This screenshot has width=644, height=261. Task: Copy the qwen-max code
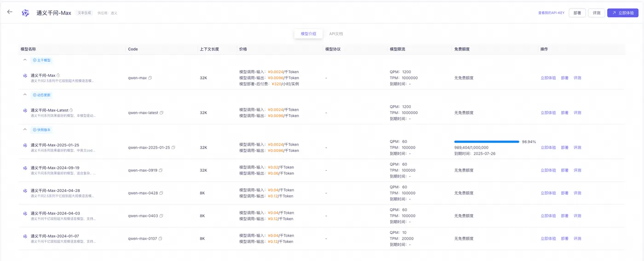point(150,78)
